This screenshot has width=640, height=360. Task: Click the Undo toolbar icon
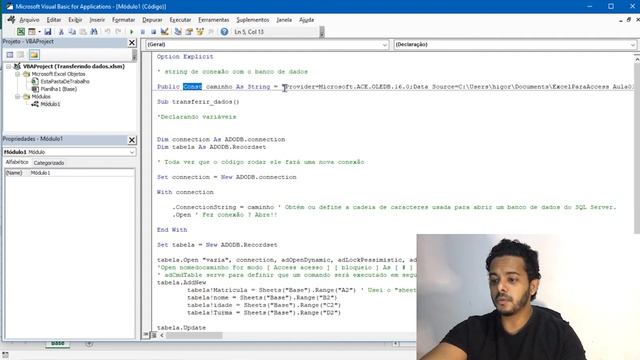(107, 32)
